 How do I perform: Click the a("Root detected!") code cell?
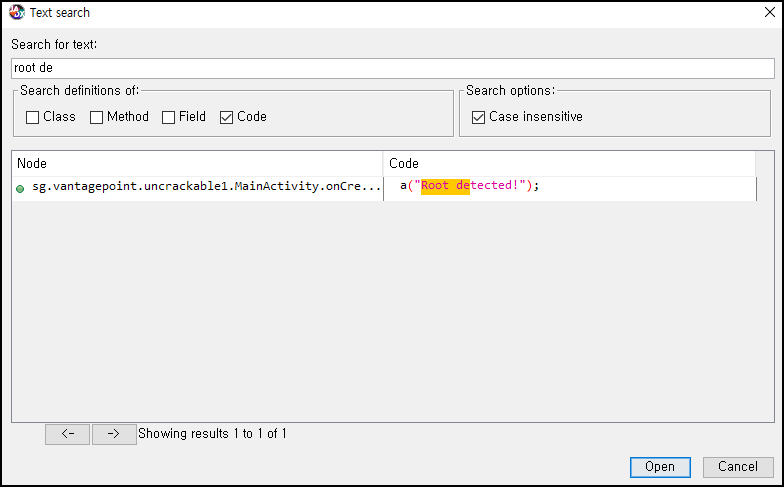pyautogui.click(x=570, y=188)
